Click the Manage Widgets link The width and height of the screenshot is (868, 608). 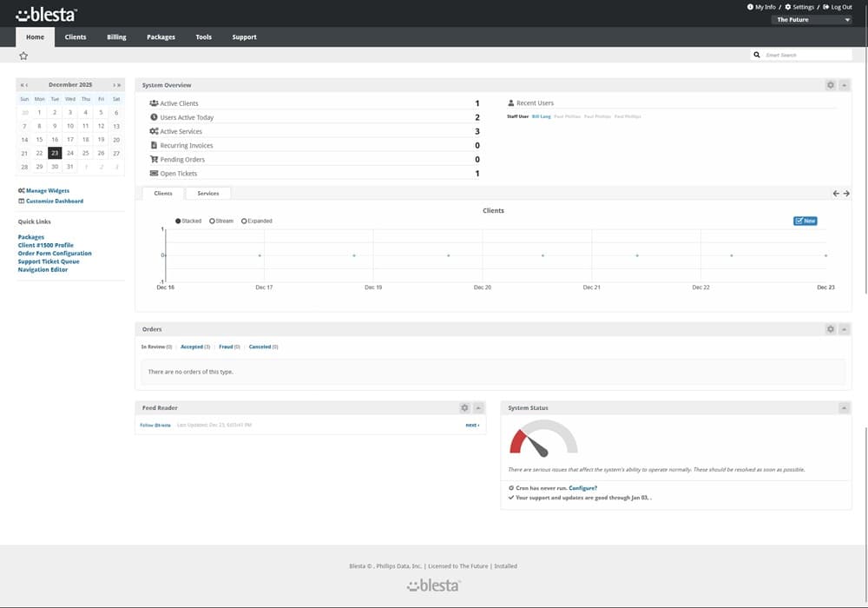47,190
